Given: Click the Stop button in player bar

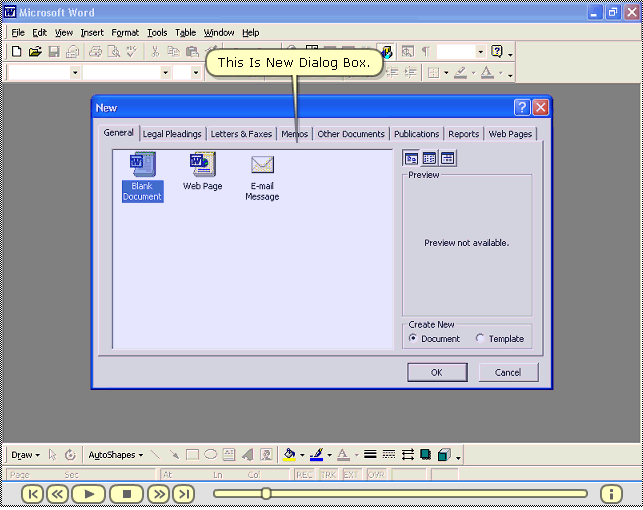Looking at the screenshot, I should (127, 494).
